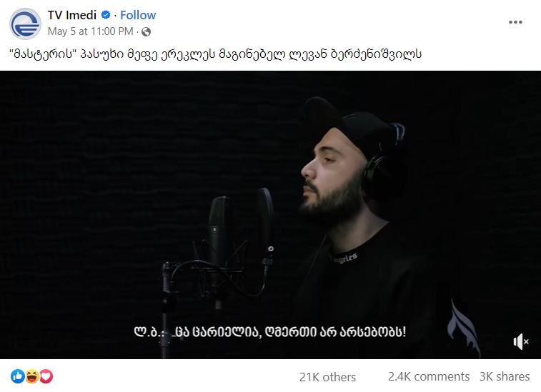Viewport: 541px width, 392px height.
Task: Open the TV Imedi profile picture
Action: point(25,24)
